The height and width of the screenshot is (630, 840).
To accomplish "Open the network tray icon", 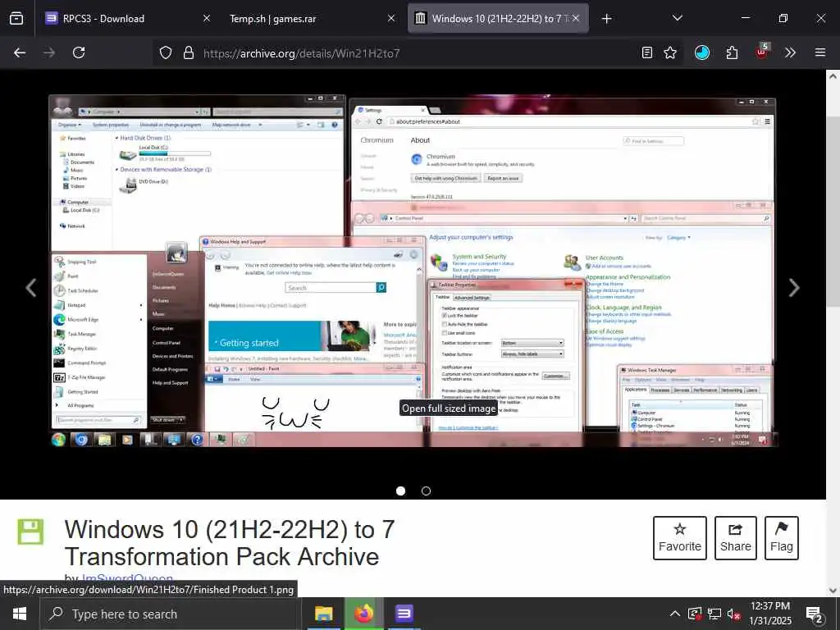I will point(714,614).
